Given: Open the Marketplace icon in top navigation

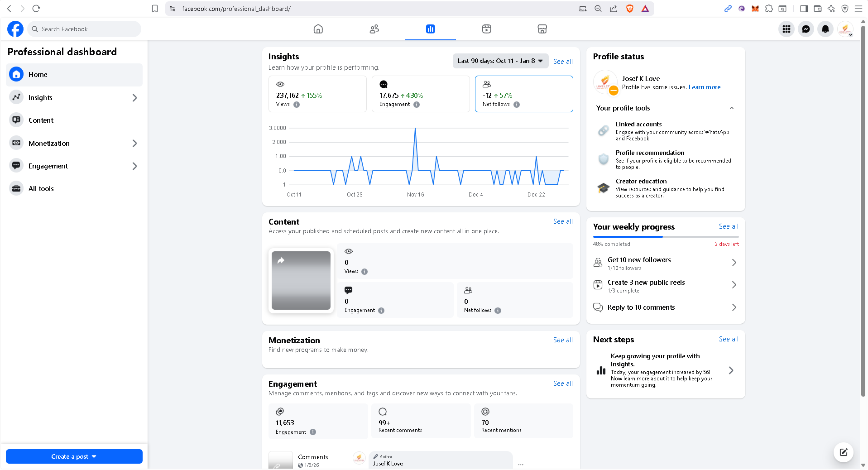Looking at the screenshot, I should tap(542, 29).
